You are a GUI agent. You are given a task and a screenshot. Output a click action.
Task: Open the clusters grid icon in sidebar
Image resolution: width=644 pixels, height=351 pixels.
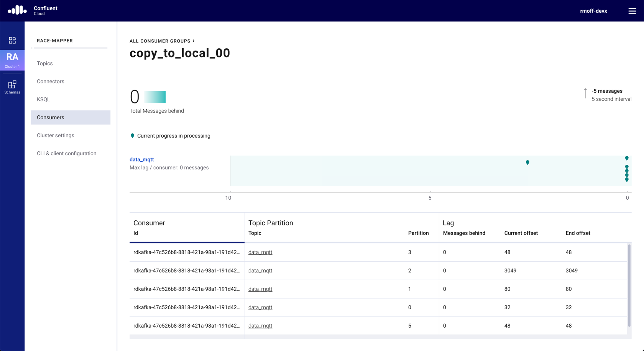tap(12, 40)
